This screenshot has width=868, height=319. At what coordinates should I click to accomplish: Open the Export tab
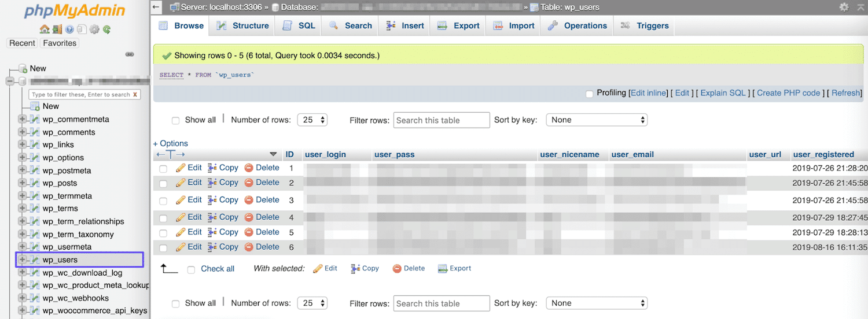pyautogui.click(x=459, y=25)
